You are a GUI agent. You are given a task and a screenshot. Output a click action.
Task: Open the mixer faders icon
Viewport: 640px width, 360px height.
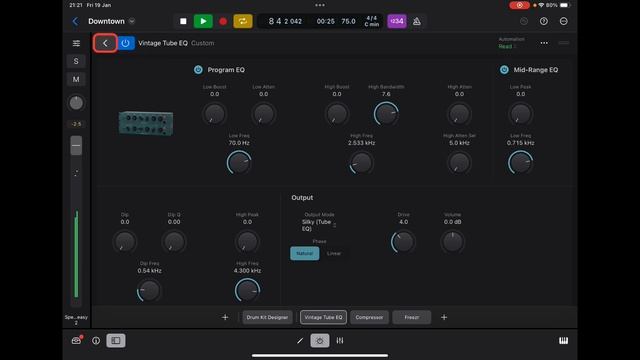(x=340, y=340)
